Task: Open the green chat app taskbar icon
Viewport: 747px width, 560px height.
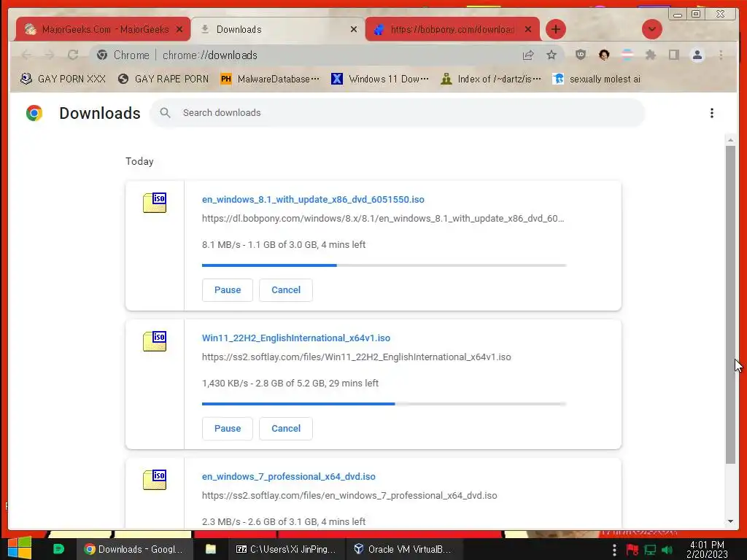Action: pos(58,549)
